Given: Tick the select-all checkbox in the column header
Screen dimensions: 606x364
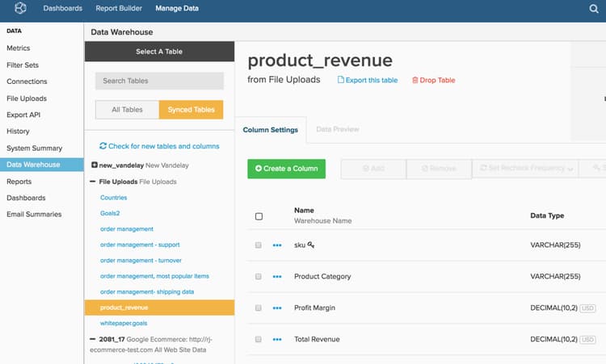Looking at the screenshot, I should [259, 216].
